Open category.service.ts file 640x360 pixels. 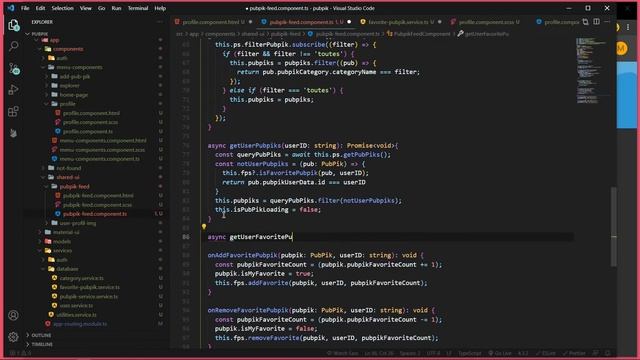(x=82, y=278)
